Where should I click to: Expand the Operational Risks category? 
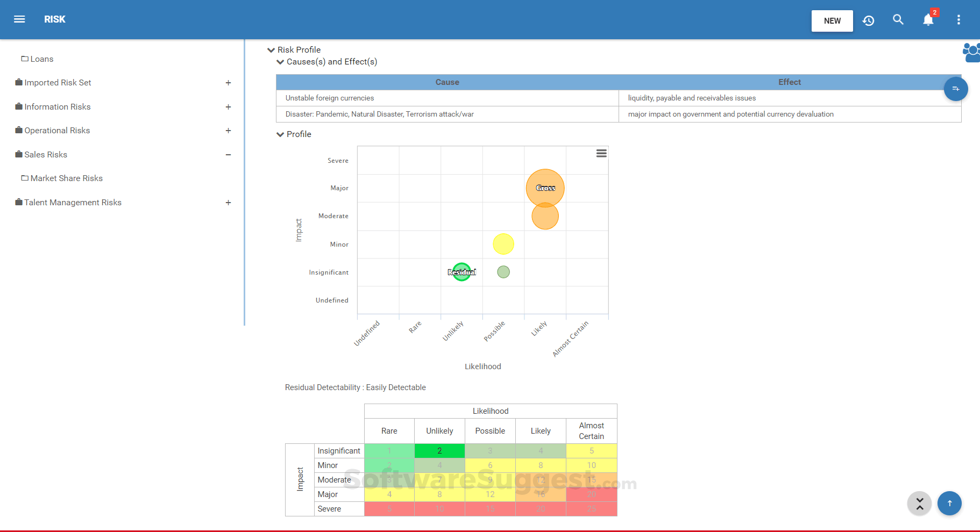pos(228,131)
